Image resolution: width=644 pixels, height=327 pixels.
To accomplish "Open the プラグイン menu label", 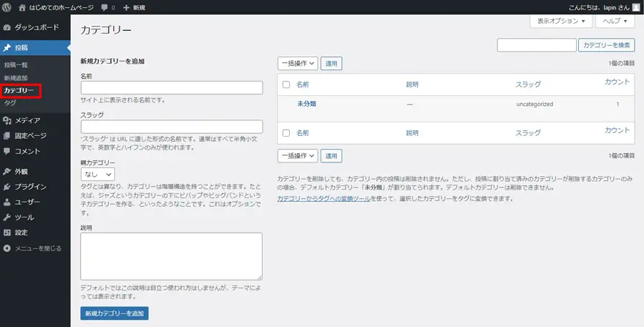I will [x=31, y=187].
